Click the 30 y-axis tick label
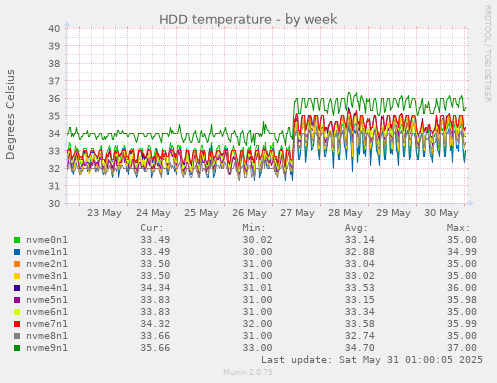 (54, 203)
